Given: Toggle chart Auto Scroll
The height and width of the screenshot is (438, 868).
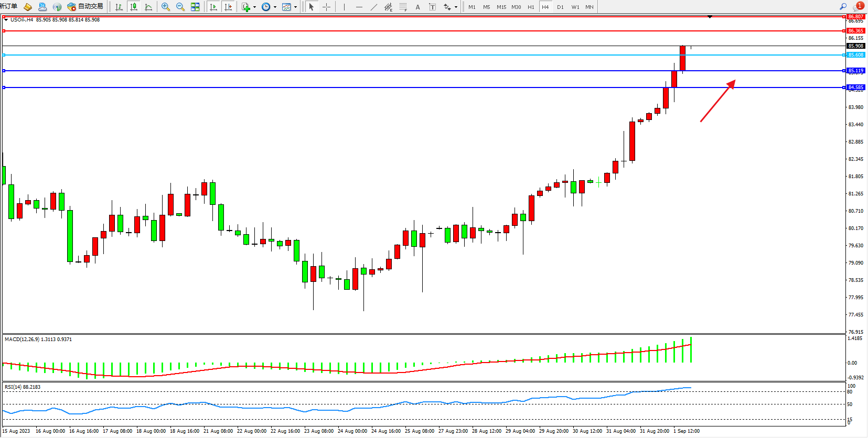Looking at the screenshot, I should 213,7.
